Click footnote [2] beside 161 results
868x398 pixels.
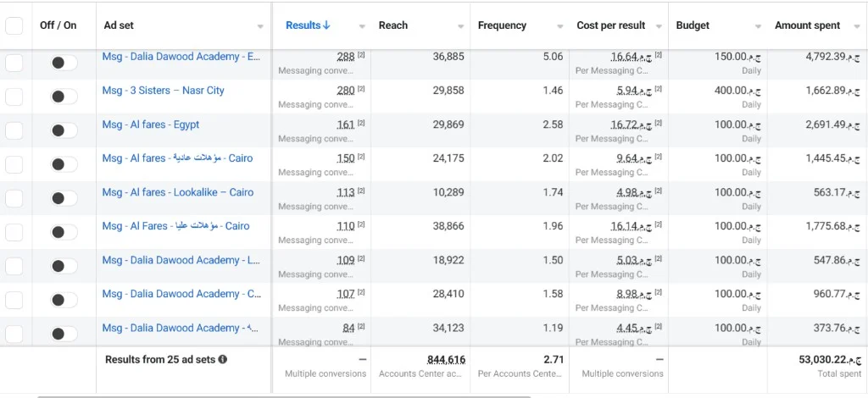pos(361,123)
